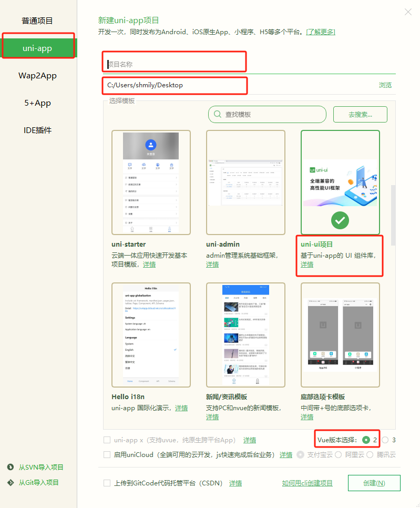Click the uni-starter title text
The height and width of the screenshot is (508, 420).
(129, 245)
